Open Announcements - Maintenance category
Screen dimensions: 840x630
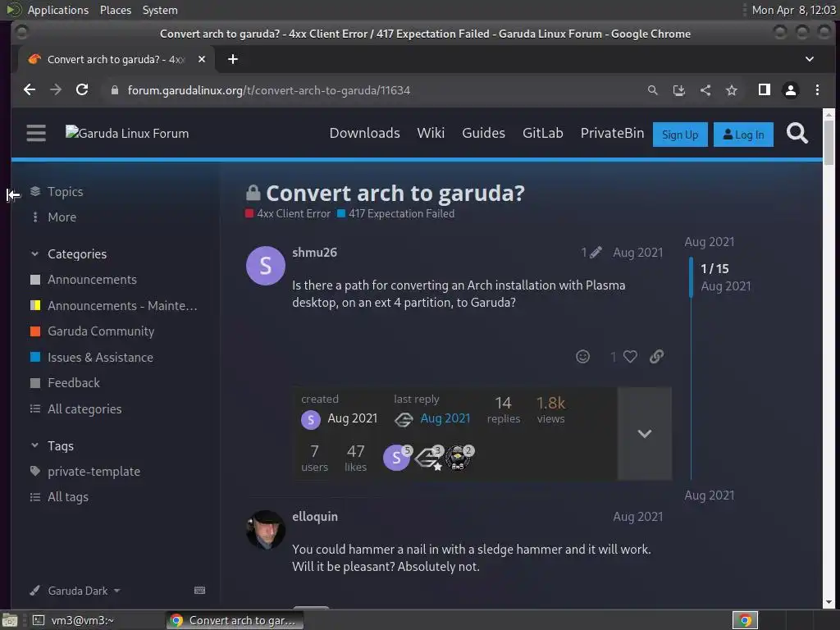pyautogui.click(x=114, y=305)
